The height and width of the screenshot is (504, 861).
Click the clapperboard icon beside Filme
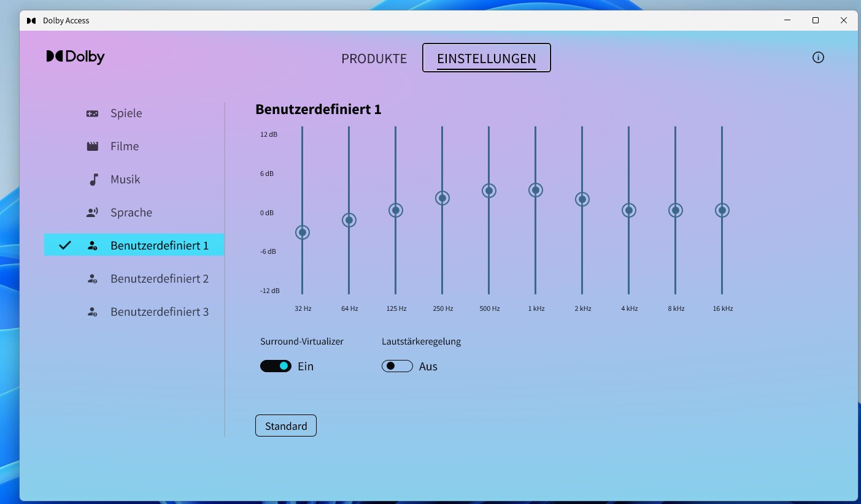pyautogui.click(x=92, y=147)
